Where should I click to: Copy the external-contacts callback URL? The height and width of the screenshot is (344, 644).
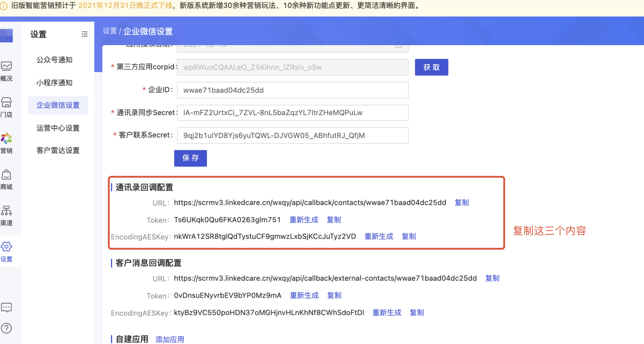point(492,278)
